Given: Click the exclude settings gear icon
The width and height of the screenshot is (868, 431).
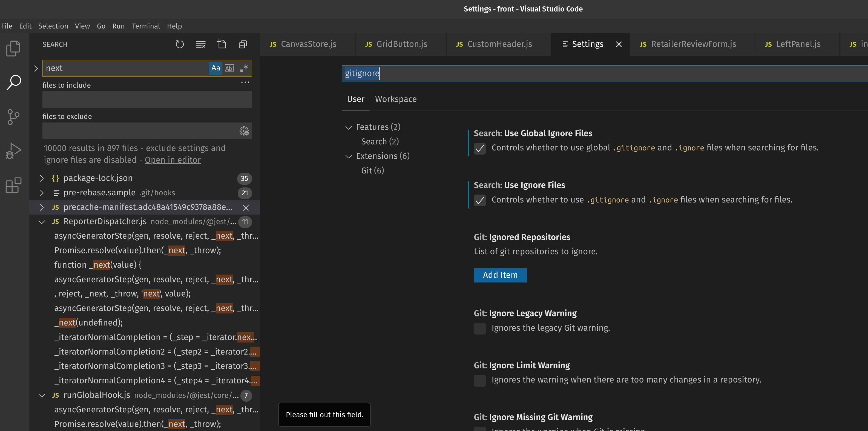Looking at the screenshot, I should click(244, 131).
